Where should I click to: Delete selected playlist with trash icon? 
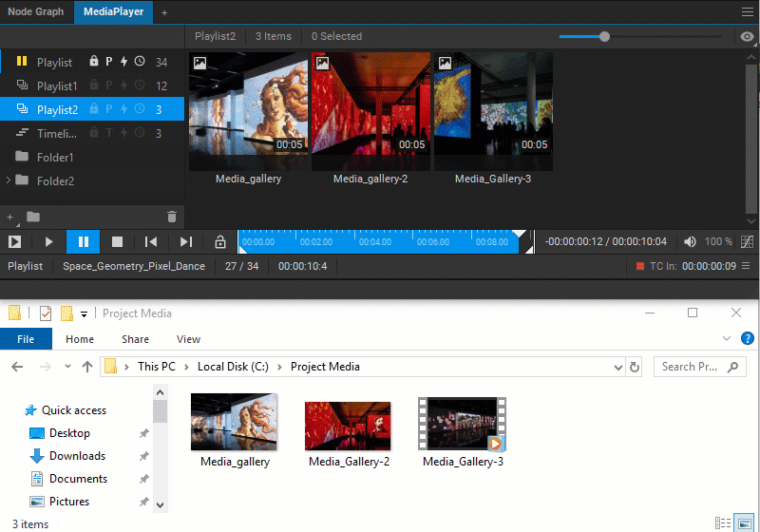(x=172, y=217)
